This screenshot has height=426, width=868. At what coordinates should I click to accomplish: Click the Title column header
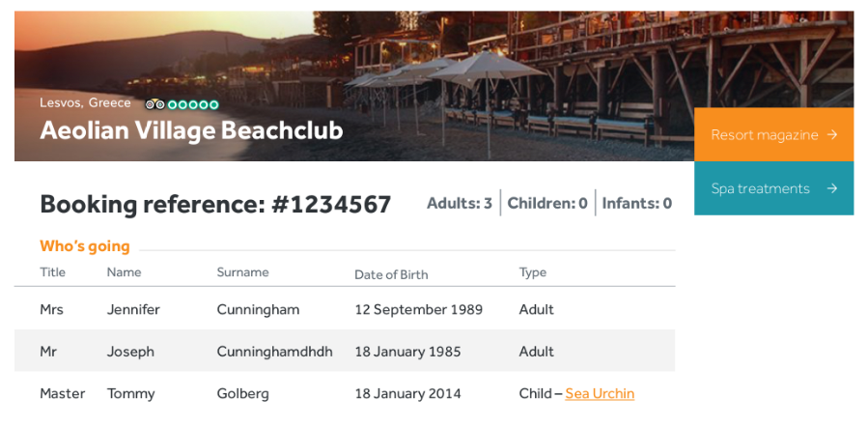[52, 272]
